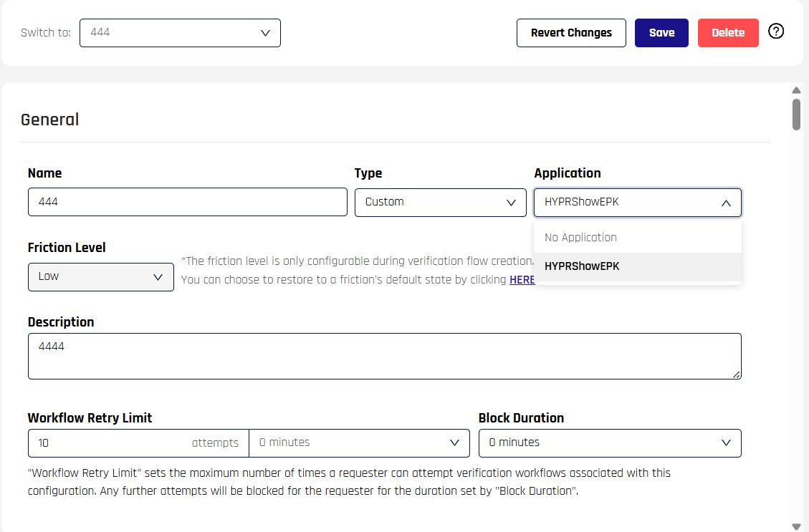
Task: Click the Delete button
Action: click(x=728, y=33)
